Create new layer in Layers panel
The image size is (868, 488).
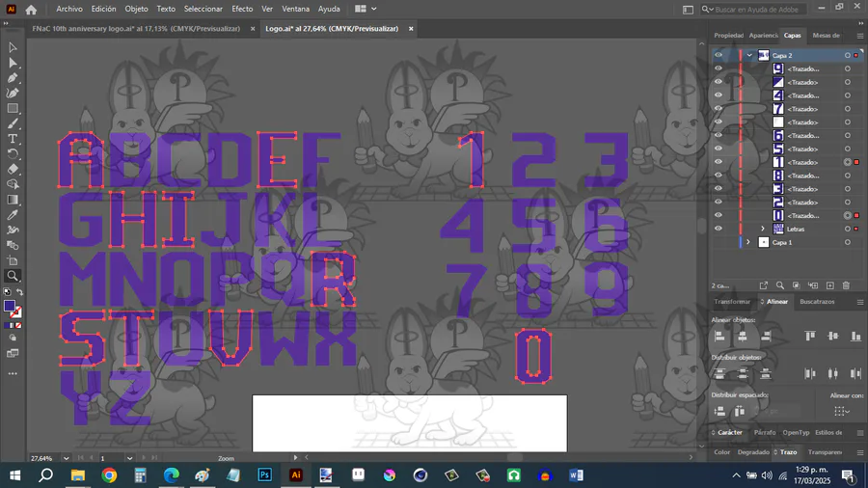pos(829,285)
